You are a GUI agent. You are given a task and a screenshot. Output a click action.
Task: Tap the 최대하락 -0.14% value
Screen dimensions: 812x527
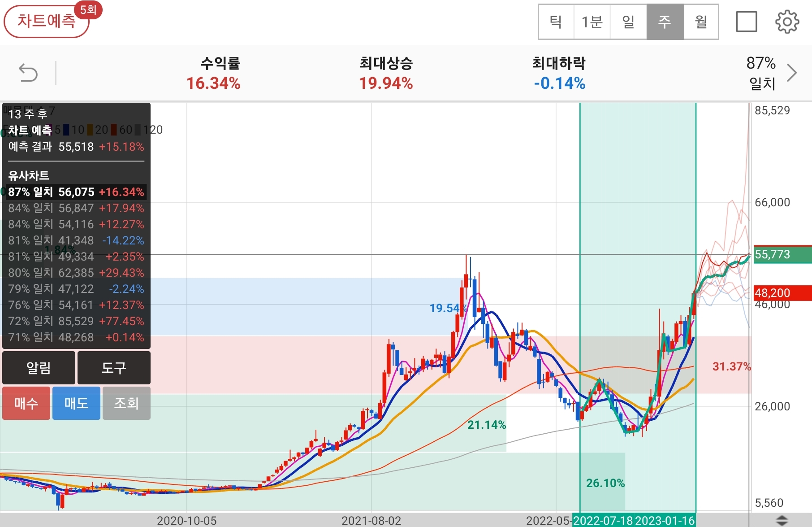coord(559,83)
